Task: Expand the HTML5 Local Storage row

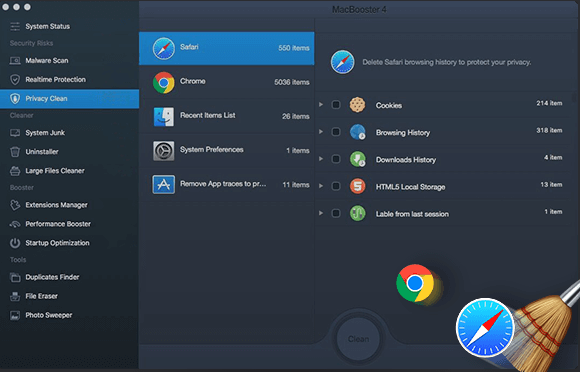Action: click(321, 186)
